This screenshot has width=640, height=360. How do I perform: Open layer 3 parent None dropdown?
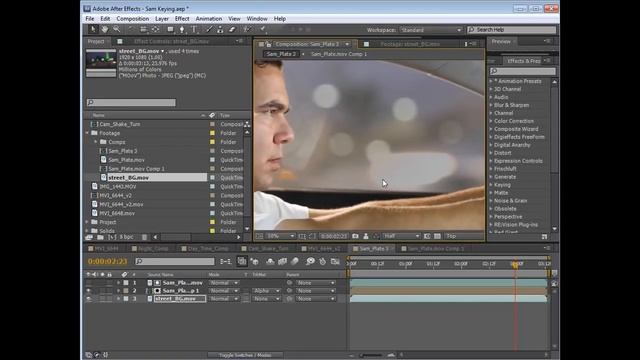pos(316,299)
